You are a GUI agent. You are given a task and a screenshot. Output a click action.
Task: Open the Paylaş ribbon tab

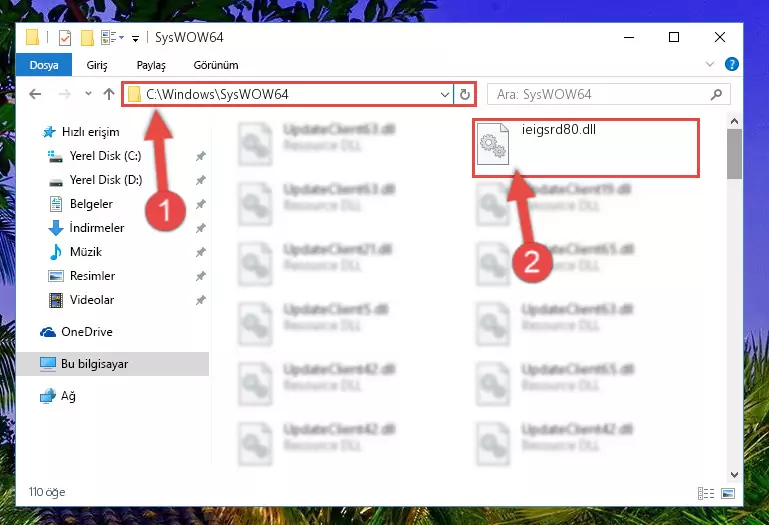(151, 65)
